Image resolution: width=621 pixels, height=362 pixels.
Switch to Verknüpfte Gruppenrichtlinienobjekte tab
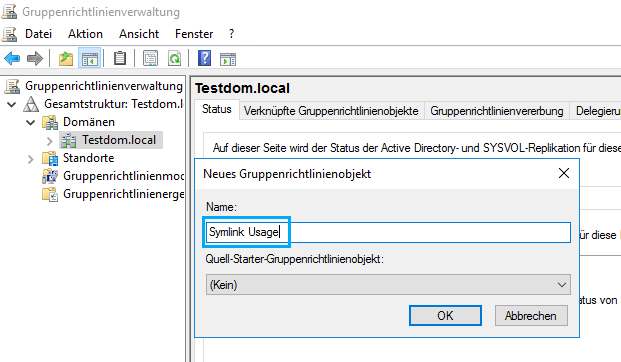coord(331,111)
